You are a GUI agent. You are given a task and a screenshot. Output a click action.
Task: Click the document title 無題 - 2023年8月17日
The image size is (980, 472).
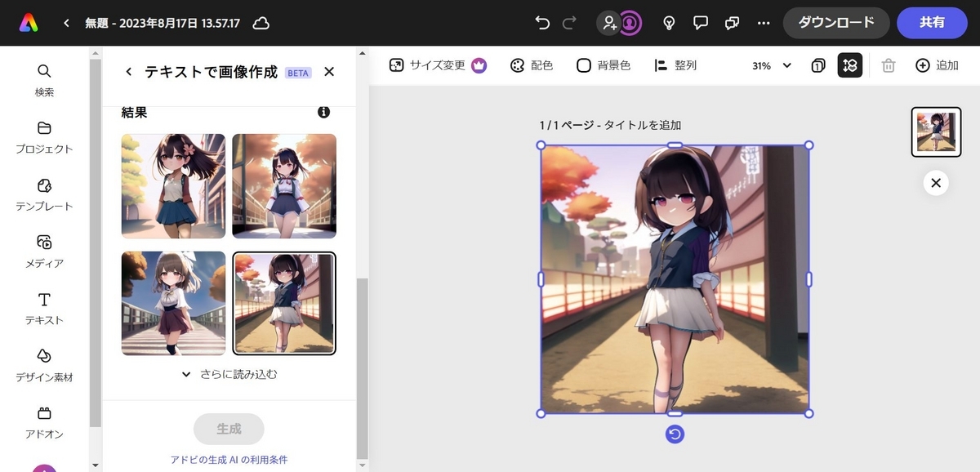(163, 23)
